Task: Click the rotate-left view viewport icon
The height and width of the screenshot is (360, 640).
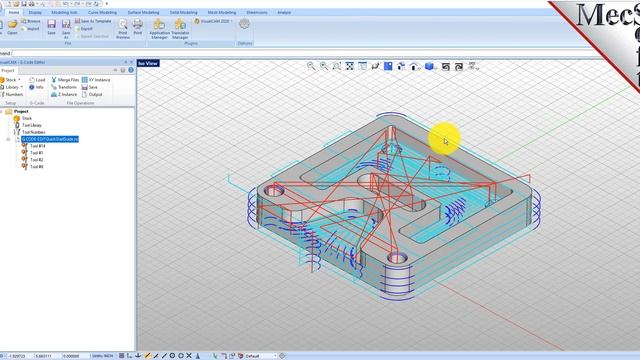Action: pos(446,67)
